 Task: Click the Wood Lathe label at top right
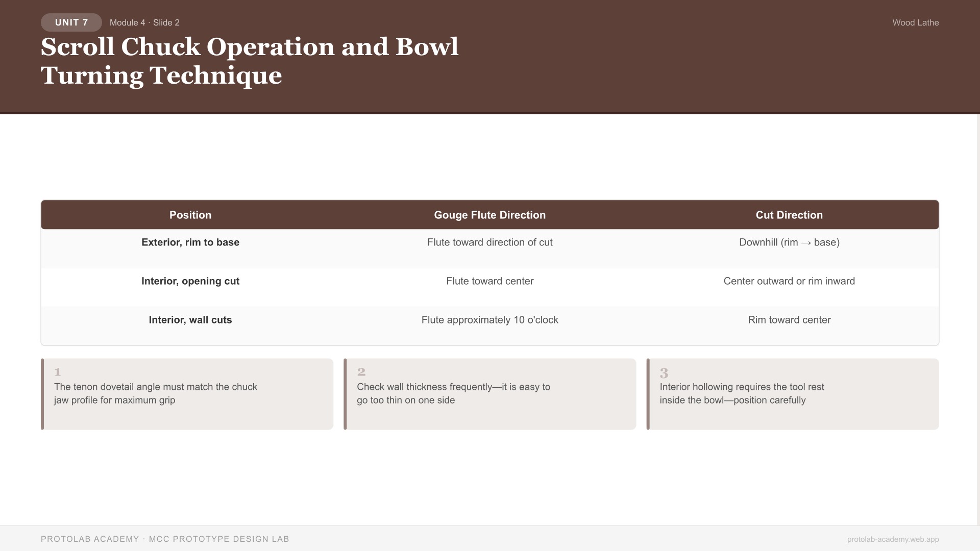[915, 22]
